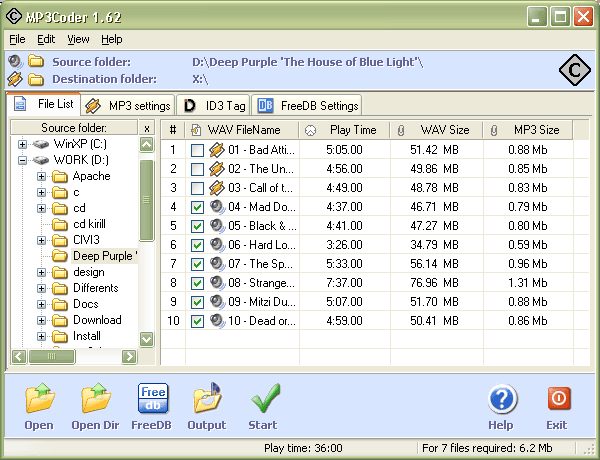Click the Open folder icon

pyautogui.click(x=39, y=401)
